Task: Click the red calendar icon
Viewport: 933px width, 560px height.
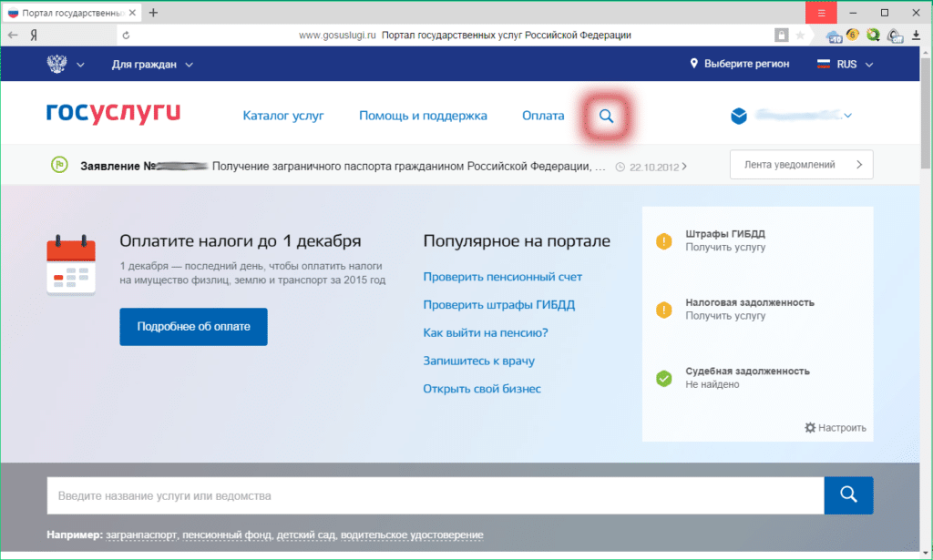Action: (x=71, y=265)
